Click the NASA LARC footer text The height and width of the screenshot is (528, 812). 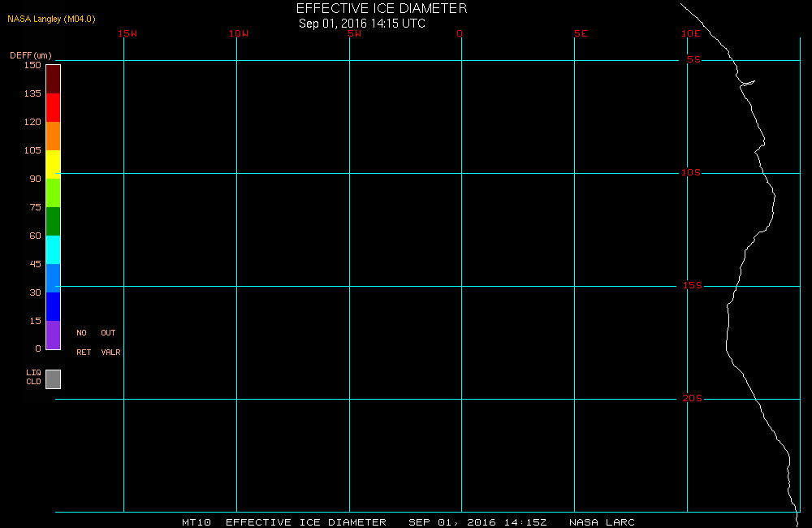click(602, 522)
